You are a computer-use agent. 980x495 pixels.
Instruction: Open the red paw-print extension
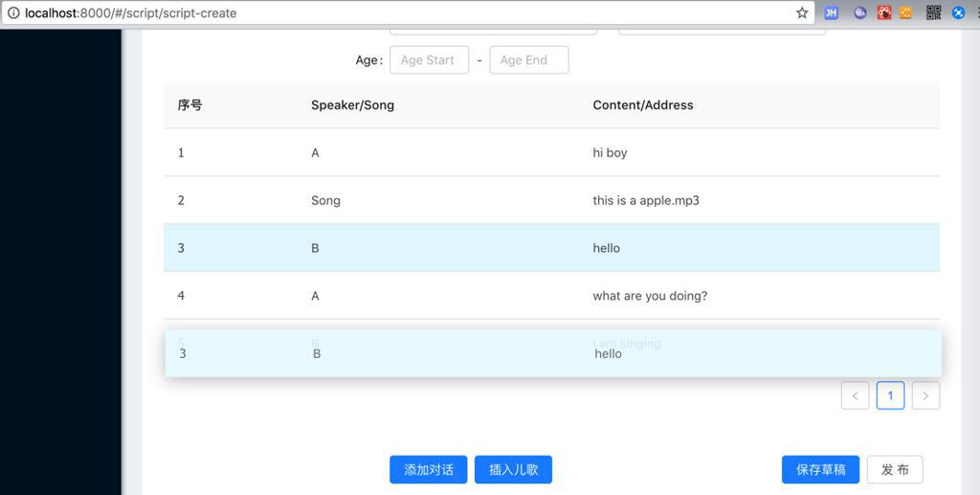tap(884, 13)
